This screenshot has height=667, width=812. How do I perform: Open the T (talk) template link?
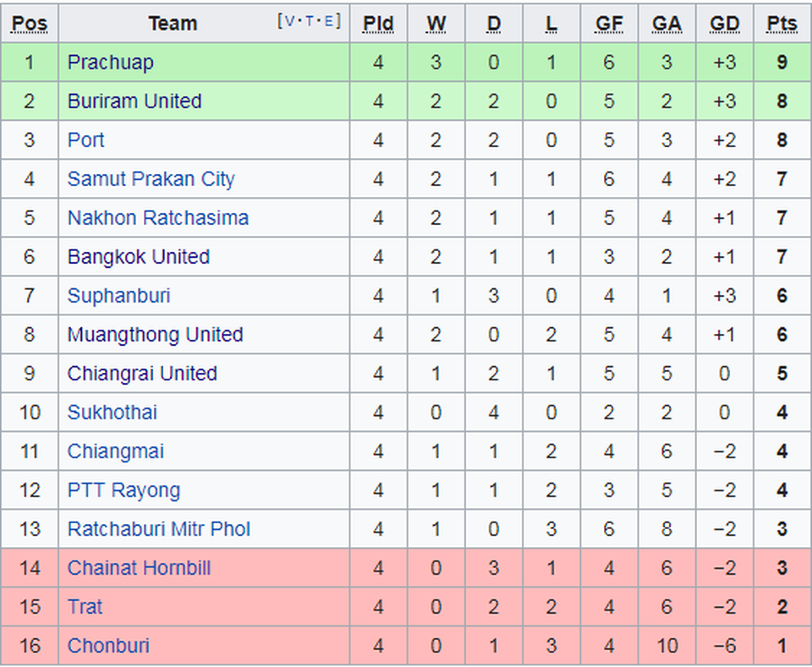309,21
